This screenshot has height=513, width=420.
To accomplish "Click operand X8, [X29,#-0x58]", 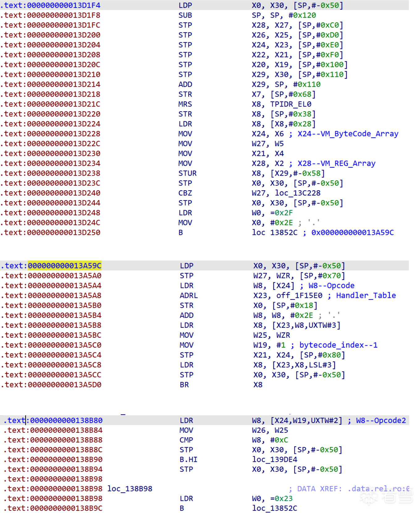I will coord(288,173).
